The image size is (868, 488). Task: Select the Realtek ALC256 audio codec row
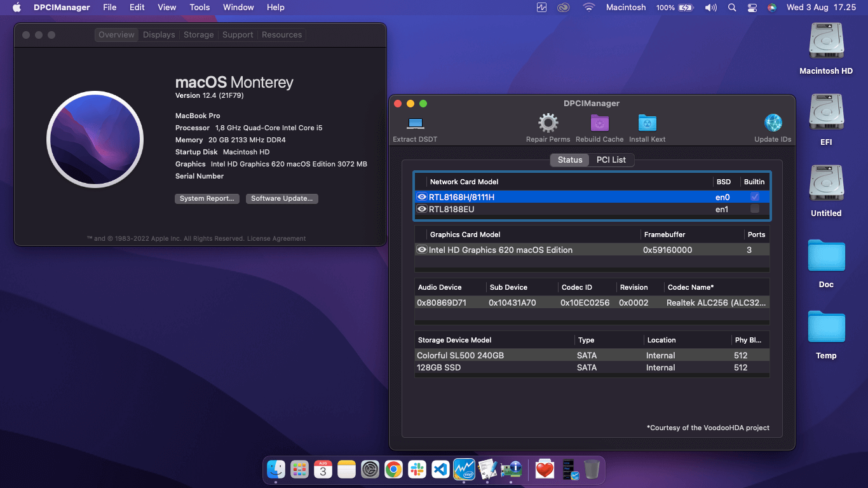[592, 302]
